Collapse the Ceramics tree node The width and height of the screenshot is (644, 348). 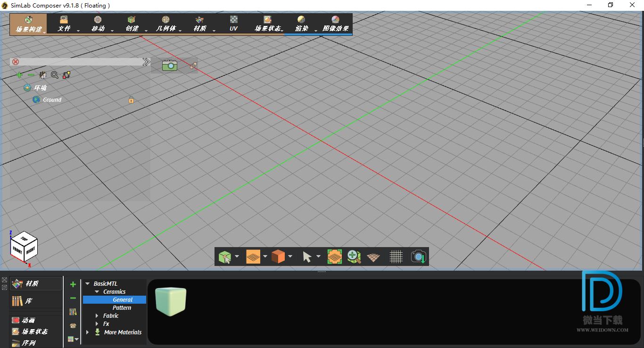pyautogui.click(x=97, y=292)
